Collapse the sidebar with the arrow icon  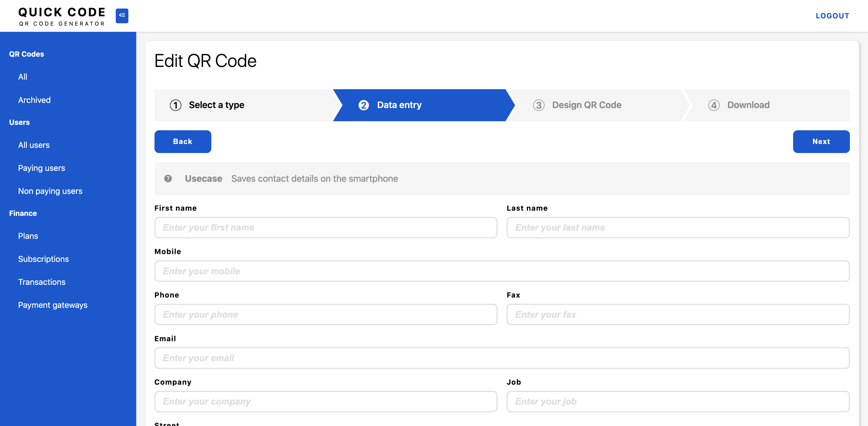pyautogui.click(x=122, y=16)
